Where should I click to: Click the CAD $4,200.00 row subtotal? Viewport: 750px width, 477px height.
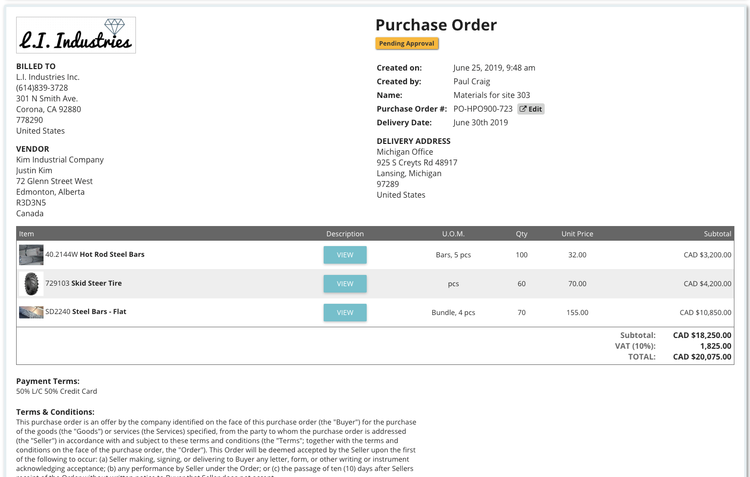(x=707, y=284)
